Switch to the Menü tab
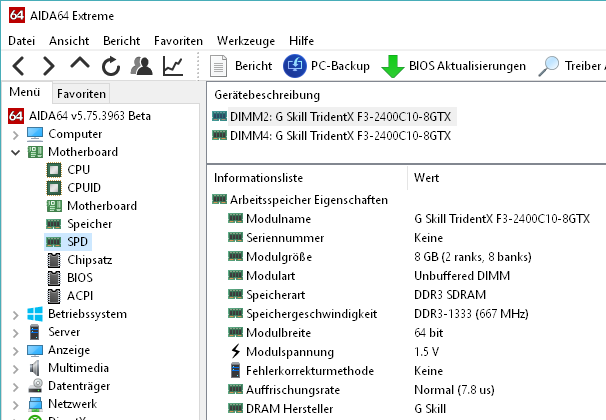Image resolution: width=606 pixels, height=420 pixels. 25,92
